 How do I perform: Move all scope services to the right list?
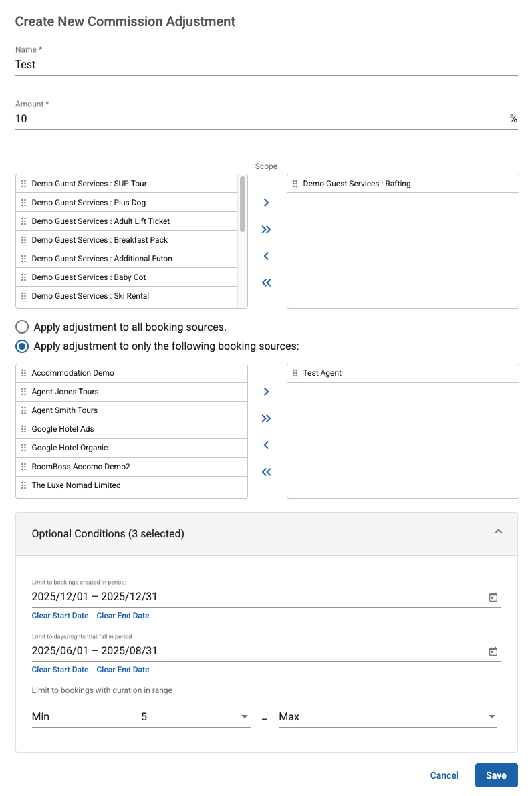click(266, 229)
